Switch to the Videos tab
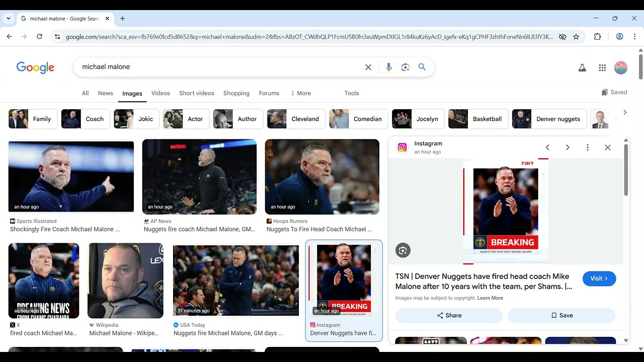 [160, 93]
